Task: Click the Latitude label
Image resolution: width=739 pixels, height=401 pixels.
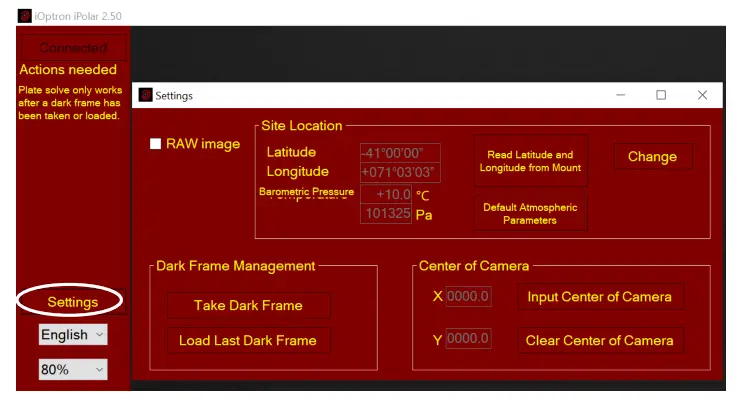Action: (291, 152)
